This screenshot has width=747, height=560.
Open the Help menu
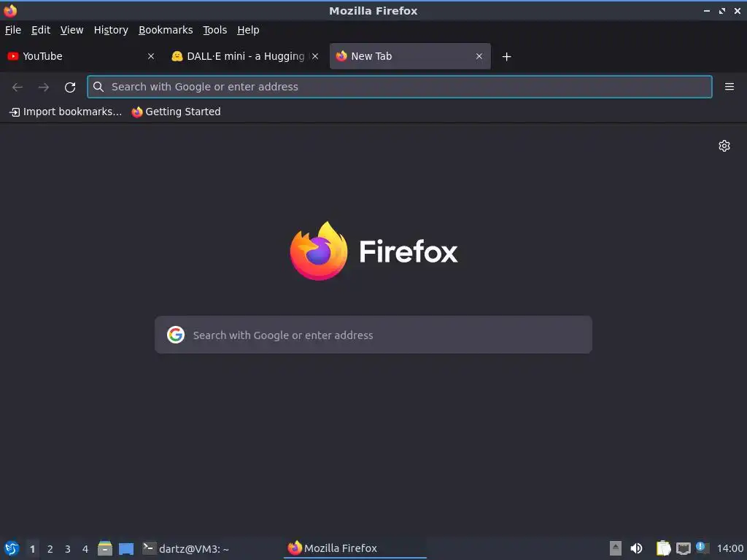point(248,30)
